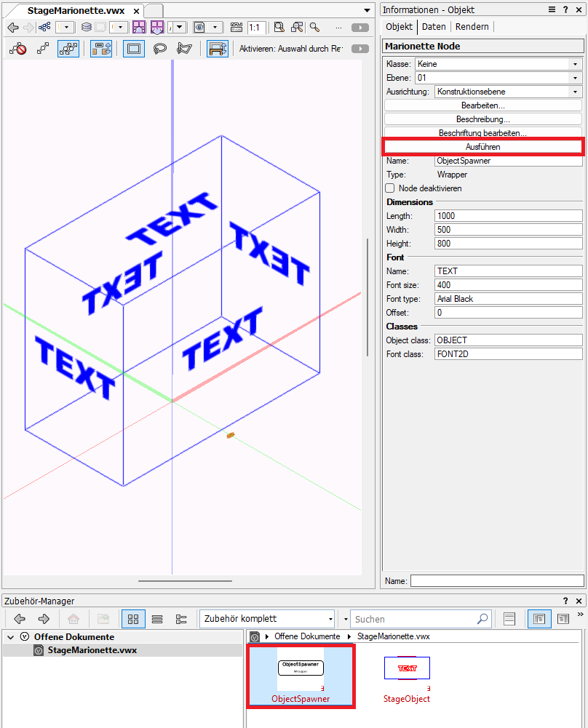Image resolution: width=588 pixels, height=728 pixels.
Task: Toggle the purple layer options icon in the view bar
Action: (x=138, y=27)
